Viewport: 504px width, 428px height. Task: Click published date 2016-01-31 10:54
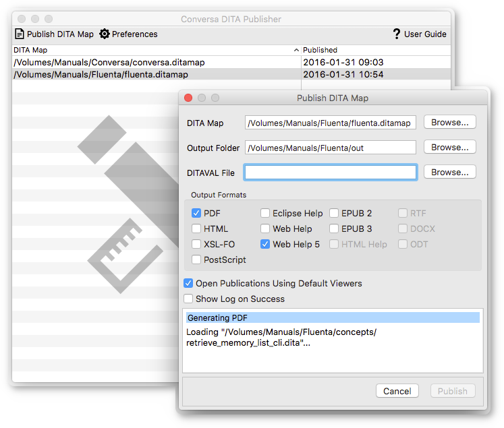pyautogui.click(x=343, y=74)
